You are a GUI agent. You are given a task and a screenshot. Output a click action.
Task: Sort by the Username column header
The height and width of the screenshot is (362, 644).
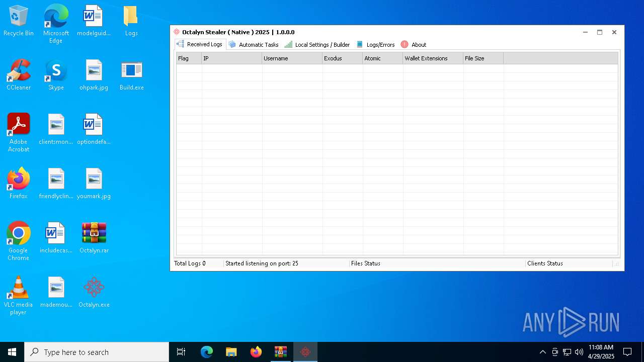(x=292, y=58)
